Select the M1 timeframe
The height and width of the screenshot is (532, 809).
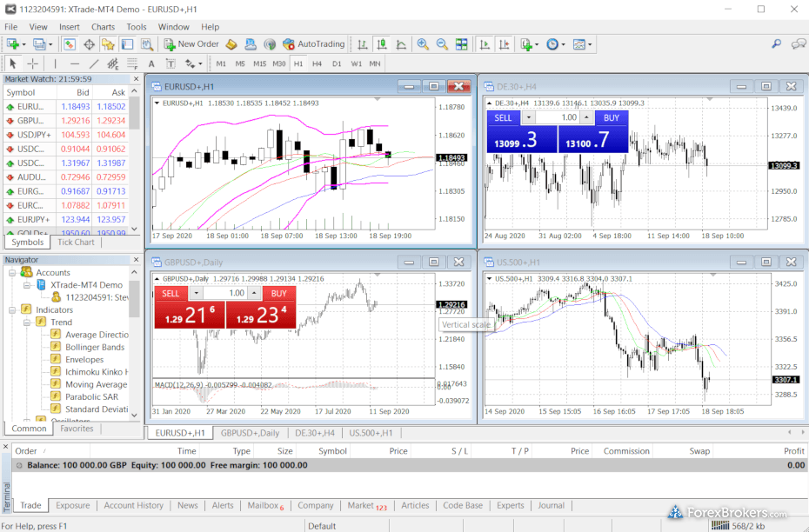tap(221, 63)
